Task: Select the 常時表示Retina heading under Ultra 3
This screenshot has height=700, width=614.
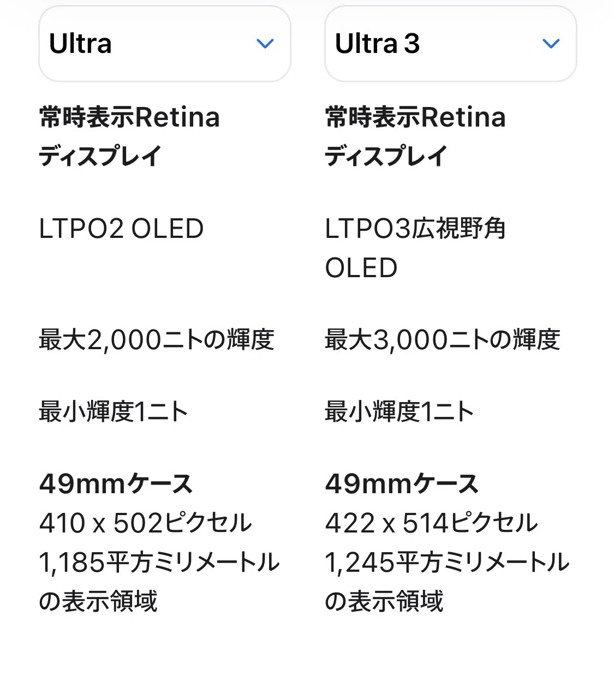Action: coord(415,136)
